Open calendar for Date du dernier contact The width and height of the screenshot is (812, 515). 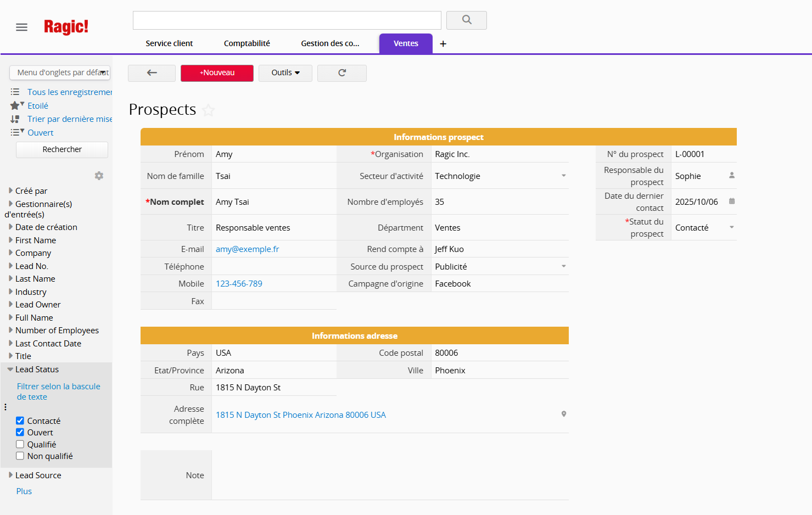(x=731, y=201)
